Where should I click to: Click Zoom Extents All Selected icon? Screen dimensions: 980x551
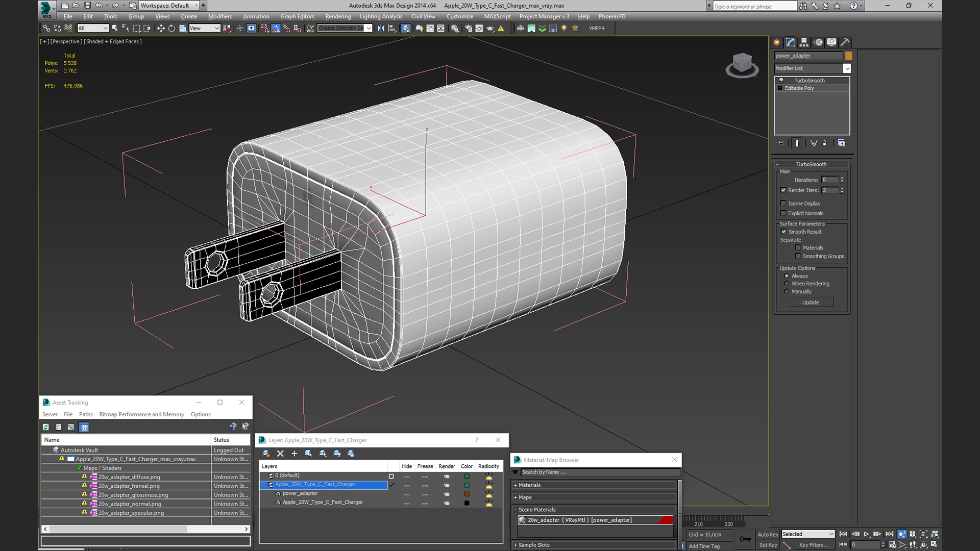coord(935,534)
